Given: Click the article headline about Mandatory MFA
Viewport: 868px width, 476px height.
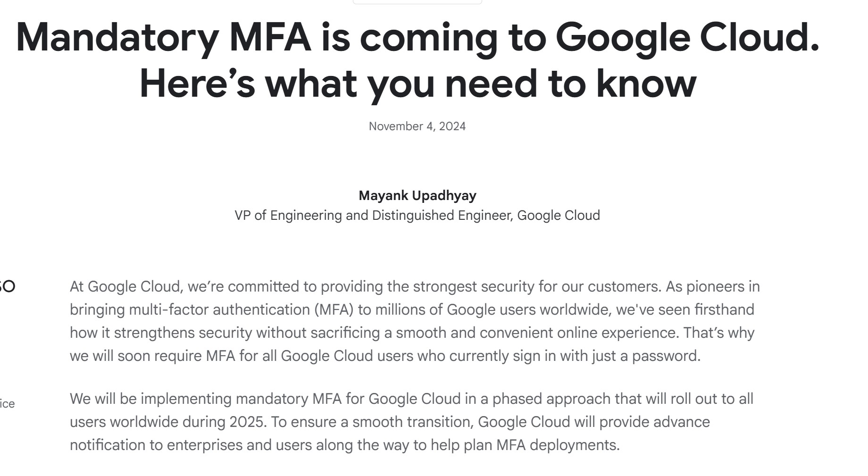Looking at the screenshot, I should tap(417, 60).
